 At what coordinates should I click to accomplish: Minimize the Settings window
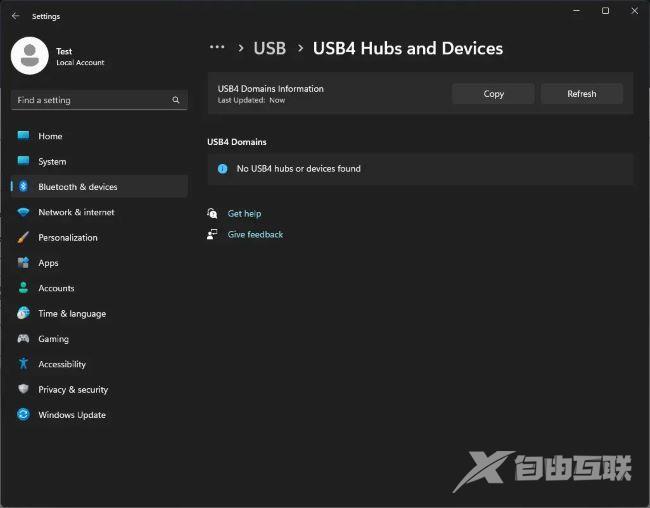click(x=576, y=11)
